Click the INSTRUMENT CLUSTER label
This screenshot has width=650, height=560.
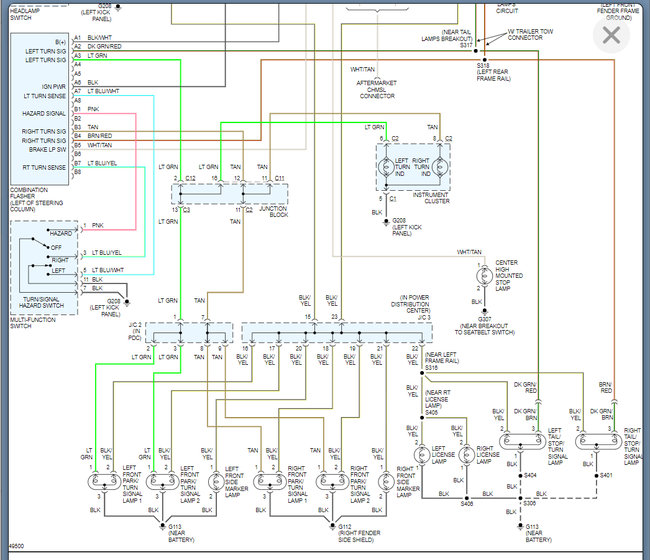431,198
